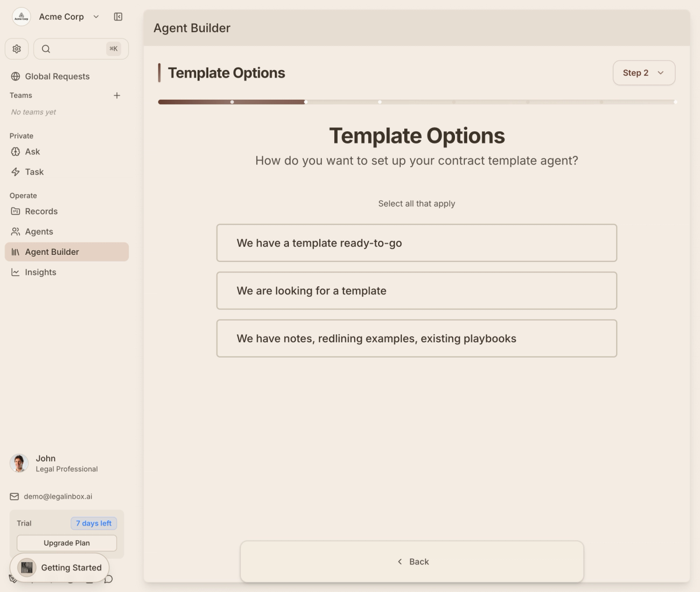Click the Agent Builder page header title
Viewport: 700px width, 592px height.
(x=192, y=28)
